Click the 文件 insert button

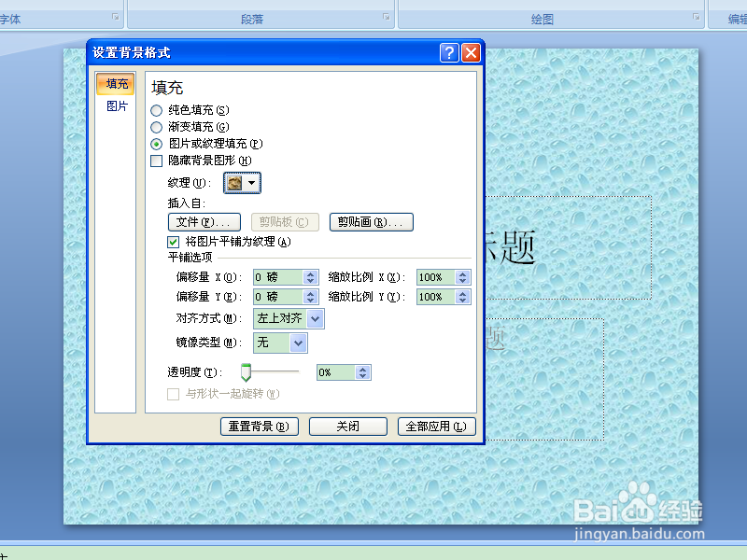pos(204,222)
